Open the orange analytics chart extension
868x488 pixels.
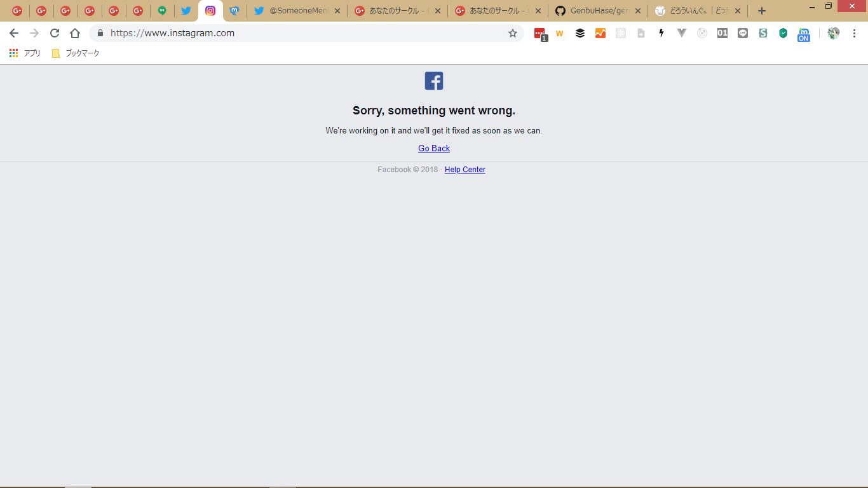pyautogui.click(x=600, y=33)
